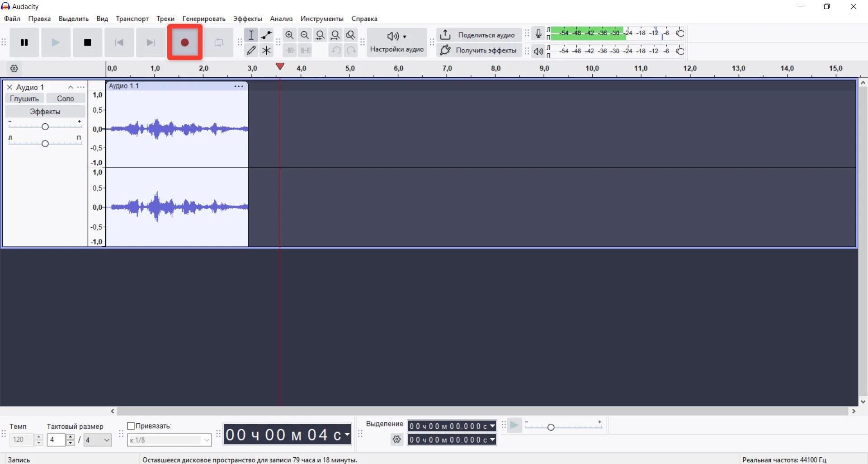Toggle Глушить mute on Аудио 1
Screen dimensions: 868x464
pos(24,98)
